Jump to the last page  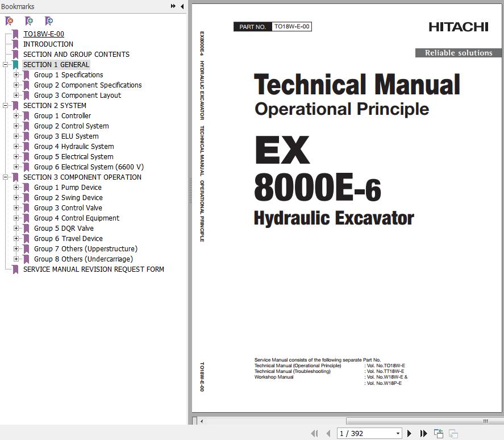click(x=423, y=433)
